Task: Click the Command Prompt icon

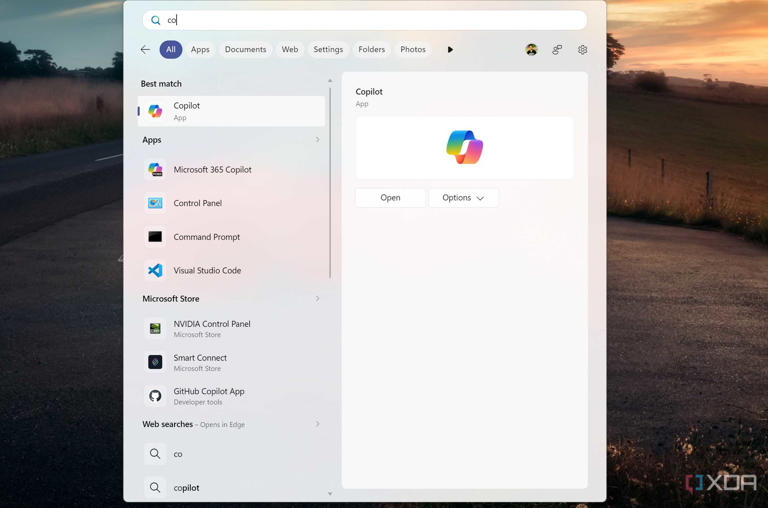Action: [x=155, y=237]
